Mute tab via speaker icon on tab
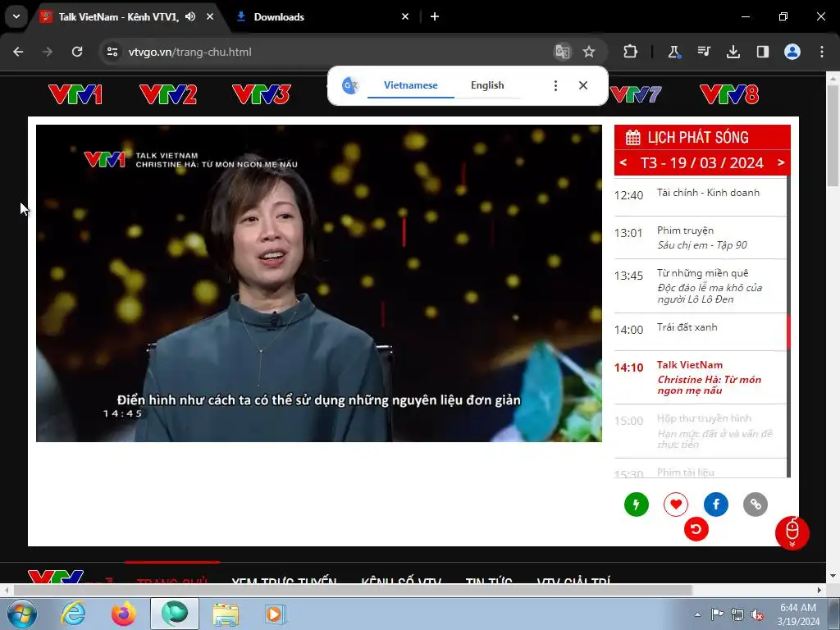840x630 pixels. 190,16
